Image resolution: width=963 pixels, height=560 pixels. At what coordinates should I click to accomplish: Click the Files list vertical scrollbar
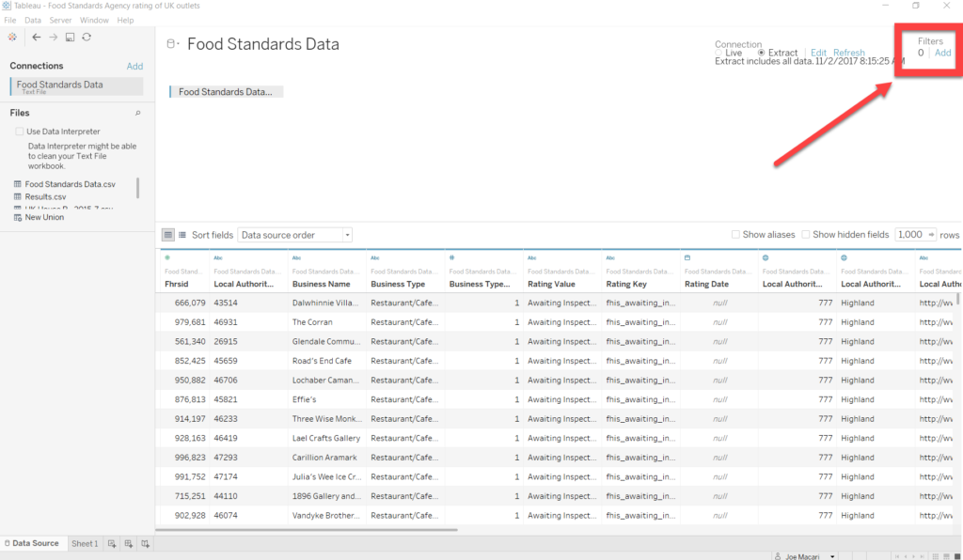click(137, 188)
